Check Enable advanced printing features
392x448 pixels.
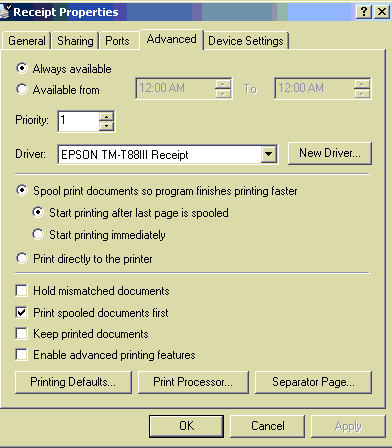(22, 354)
